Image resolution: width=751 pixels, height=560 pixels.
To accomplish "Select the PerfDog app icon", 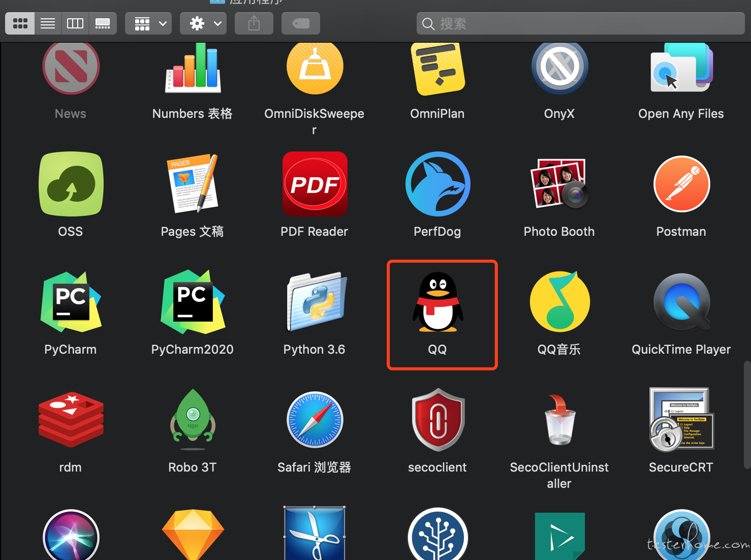I will (437, 184).
